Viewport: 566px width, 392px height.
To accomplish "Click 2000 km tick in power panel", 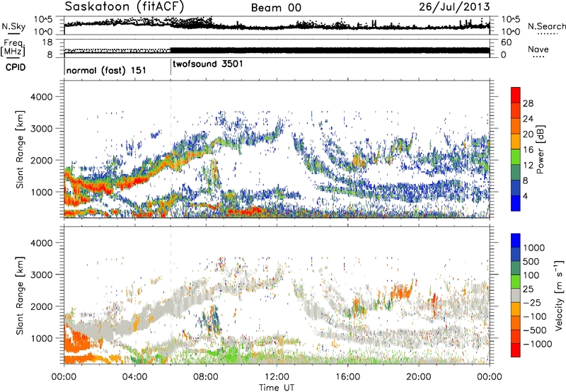I will pos(42,160).
